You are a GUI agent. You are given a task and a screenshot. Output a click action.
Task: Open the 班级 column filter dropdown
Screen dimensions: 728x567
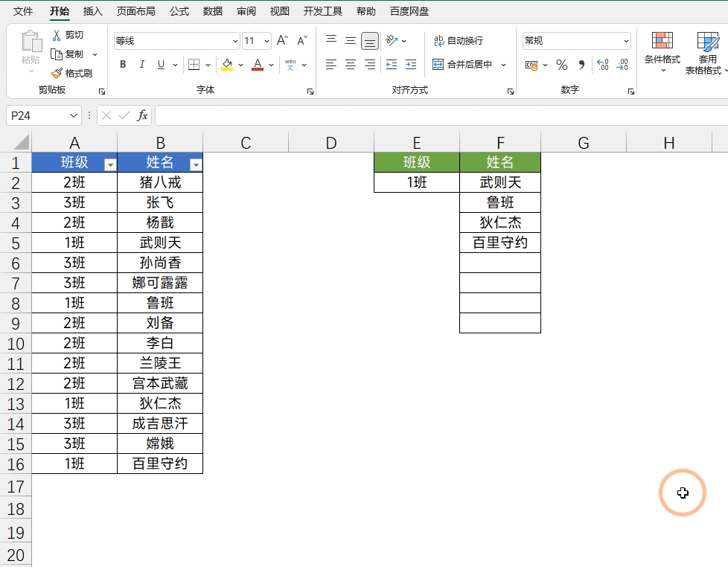[110, 164]
